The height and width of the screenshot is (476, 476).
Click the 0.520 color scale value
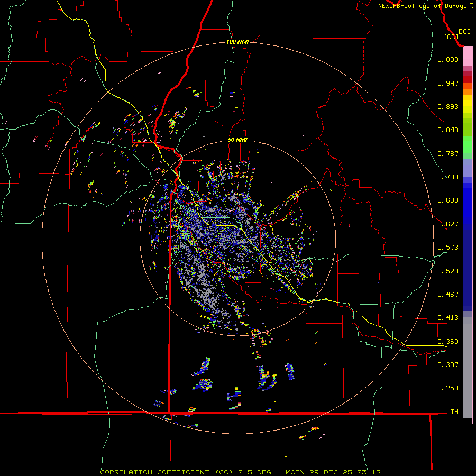(x=448, y=271)
